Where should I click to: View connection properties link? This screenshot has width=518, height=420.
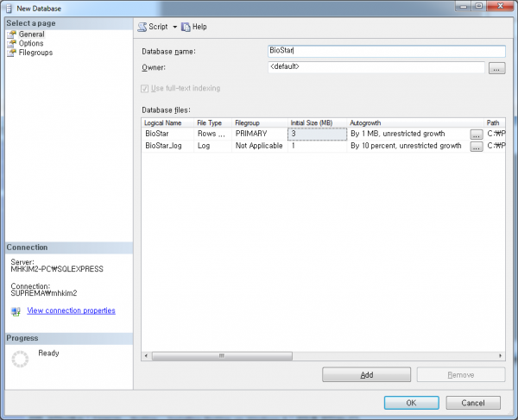click(x=71, y=310)
